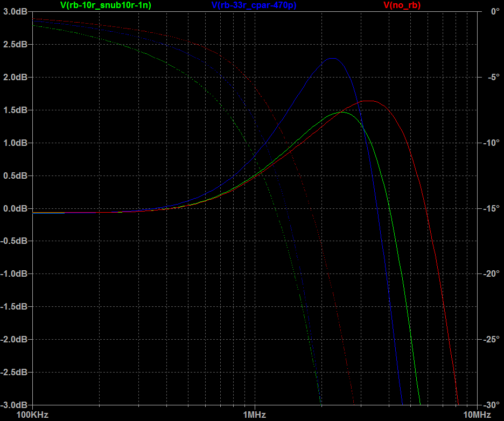The height and width of the screenshot is (421, 504).
Task: Click the 100KHz frequency axis label
Action: 32,415
